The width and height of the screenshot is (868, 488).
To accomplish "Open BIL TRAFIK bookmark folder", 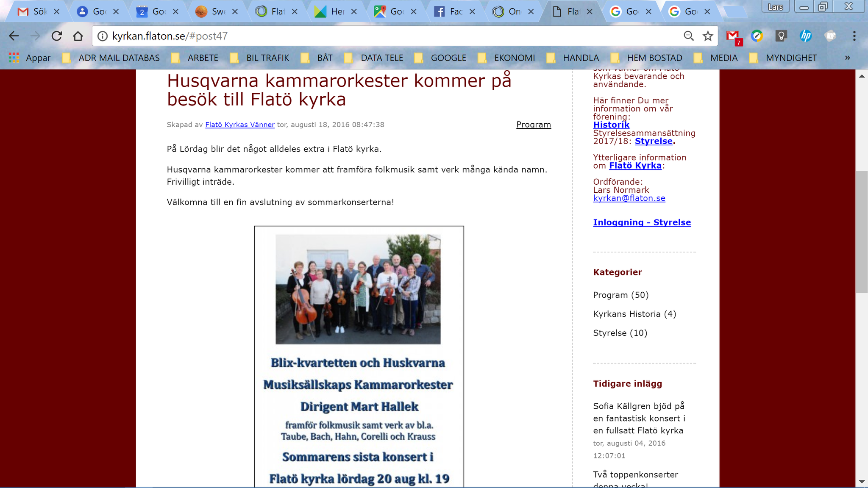I will (x=260, y=58).
